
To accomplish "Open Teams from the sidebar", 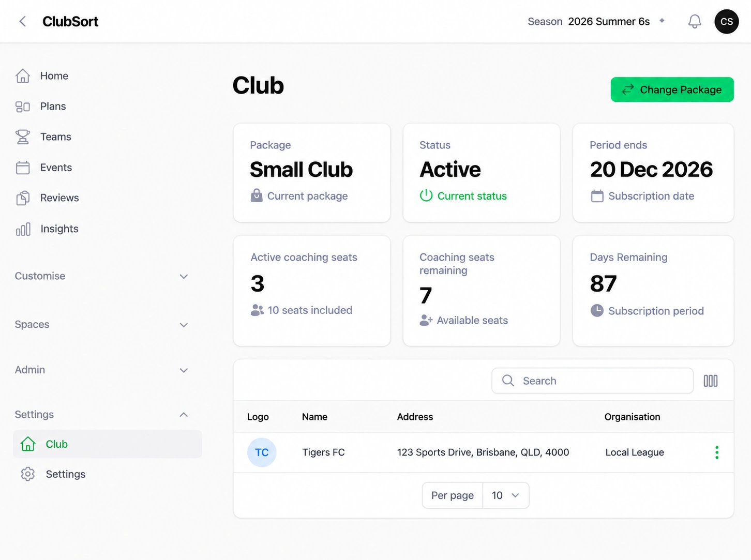I will pyautogui.click(x=56, y=137).
